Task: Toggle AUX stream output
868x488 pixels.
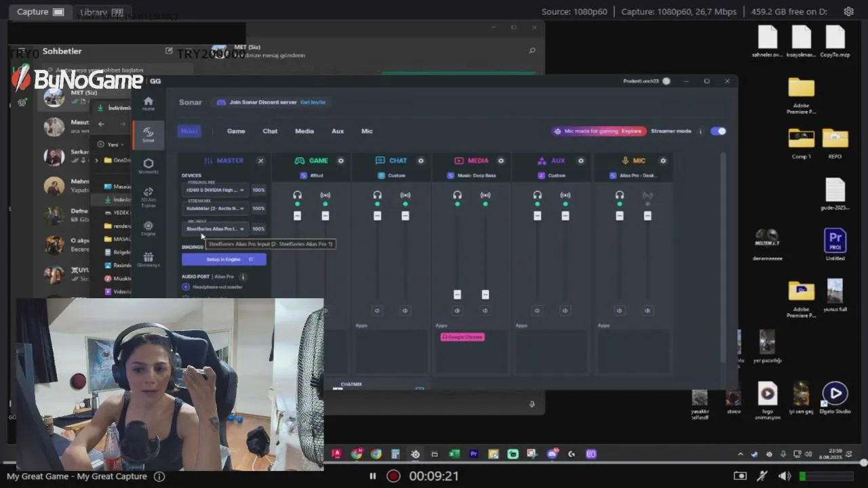Action: (x=566, y=195)
